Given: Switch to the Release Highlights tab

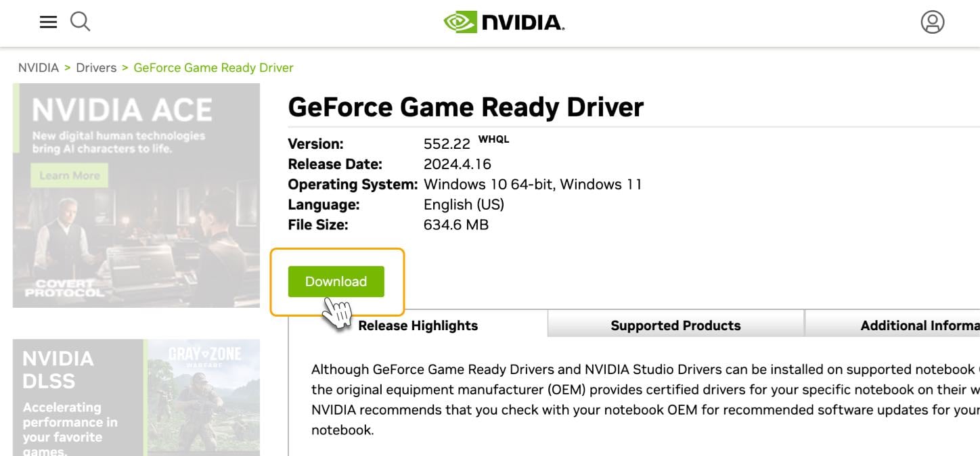Looking at the screenshot, I should [418, 325].
